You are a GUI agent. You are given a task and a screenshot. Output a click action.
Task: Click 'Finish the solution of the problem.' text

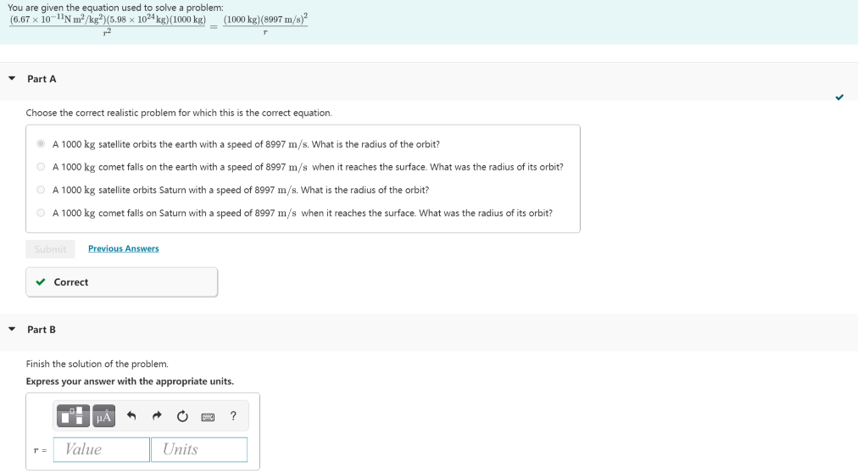point(97,364)
